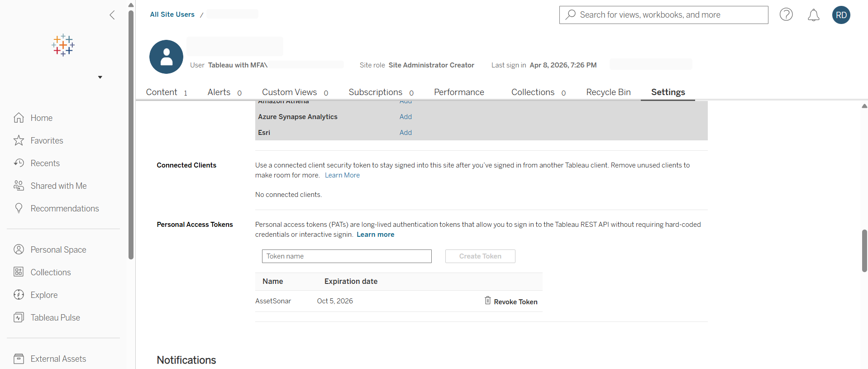
Task: Click the main content scrollbar thumb
Action: (x=864, y=251)
